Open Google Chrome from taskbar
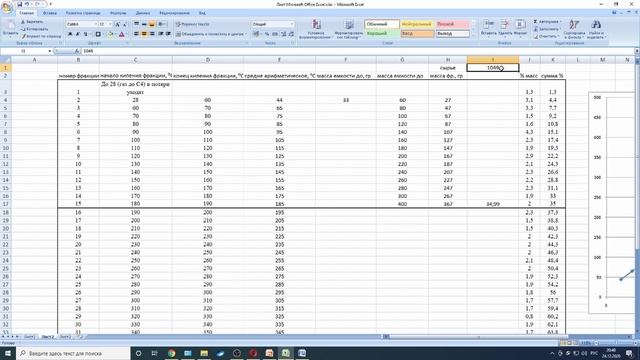Screen dimensions: 640x360 [171, 353]
